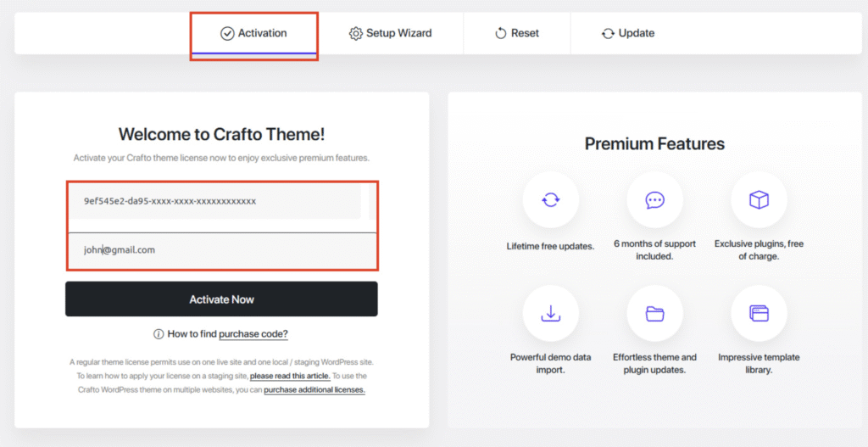Viewport: 868px width, 447px height.
Task: Click the info icon beside How to find
Action: (x=159, y=334)
